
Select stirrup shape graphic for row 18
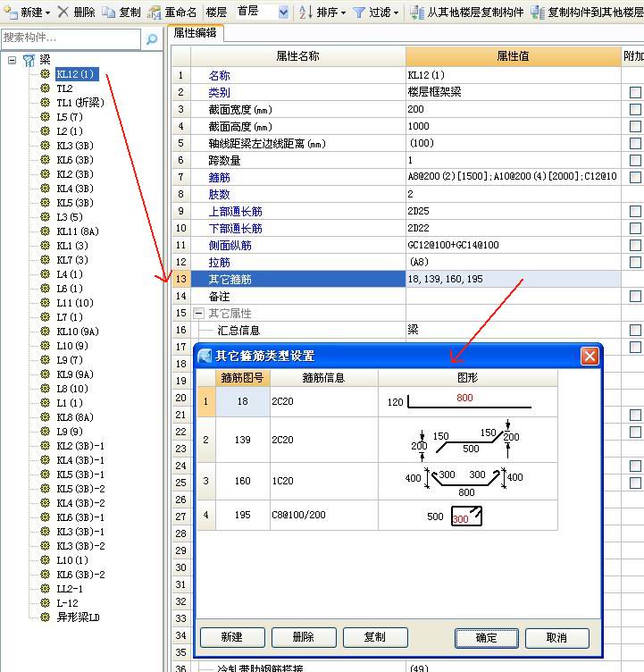468,401
